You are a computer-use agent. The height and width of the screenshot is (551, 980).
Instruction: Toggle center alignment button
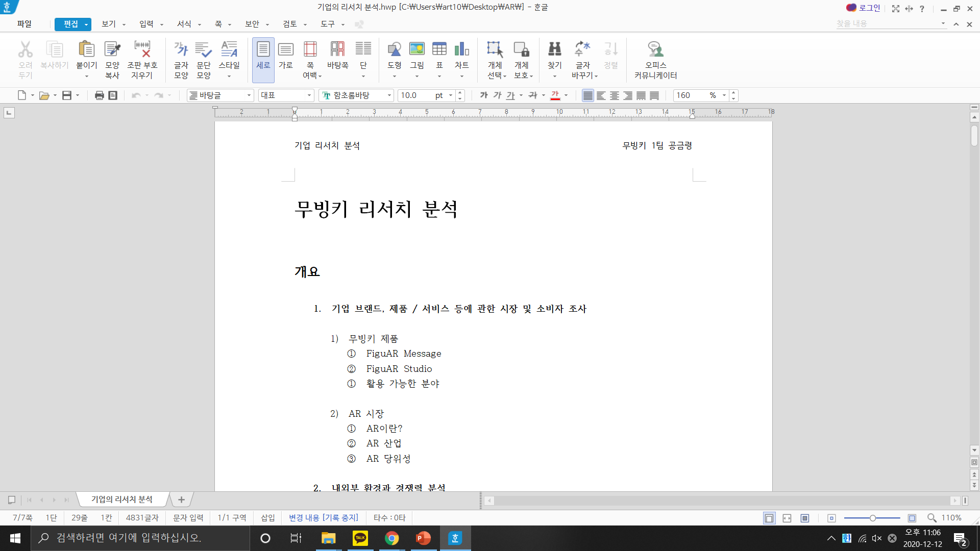pos(615,95)
